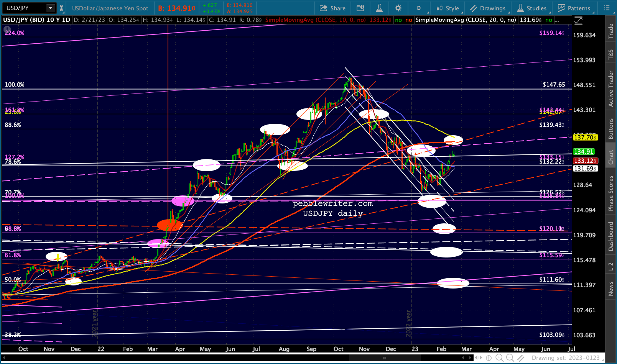Click the crosshair pan icon
Image resolution: width=617 pixels, height=364 pixels.
(x=489, y=358)
